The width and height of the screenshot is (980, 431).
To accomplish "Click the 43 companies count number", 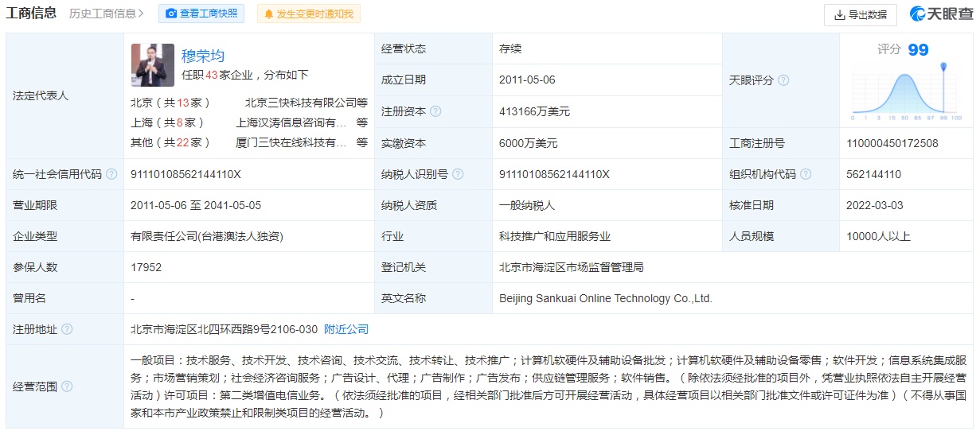I will [x=212, y=75].
